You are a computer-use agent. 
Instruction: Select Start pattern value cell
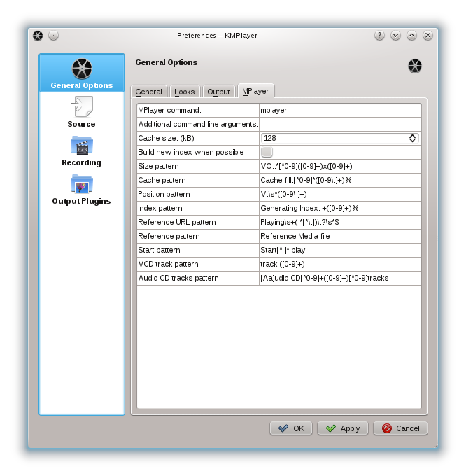tap(340, 250)
